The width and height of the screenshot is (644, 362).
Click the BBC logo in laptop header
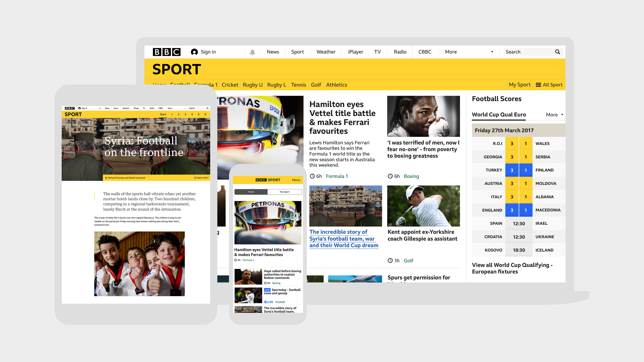click(x=167, y=52)
